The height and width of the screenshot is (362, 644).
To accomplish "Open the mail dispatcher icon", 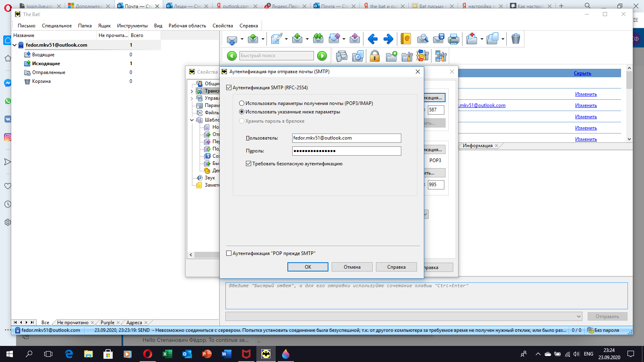I will (342, 56).
